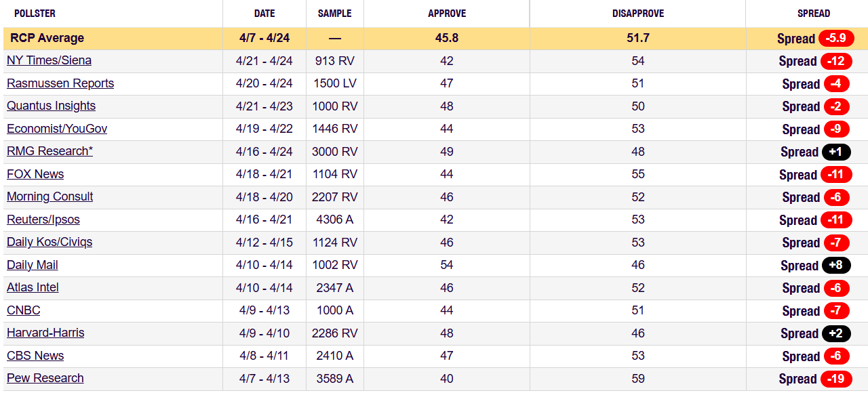
Task: Select the Economist/YouGov link
Action: tap(57, 129)
